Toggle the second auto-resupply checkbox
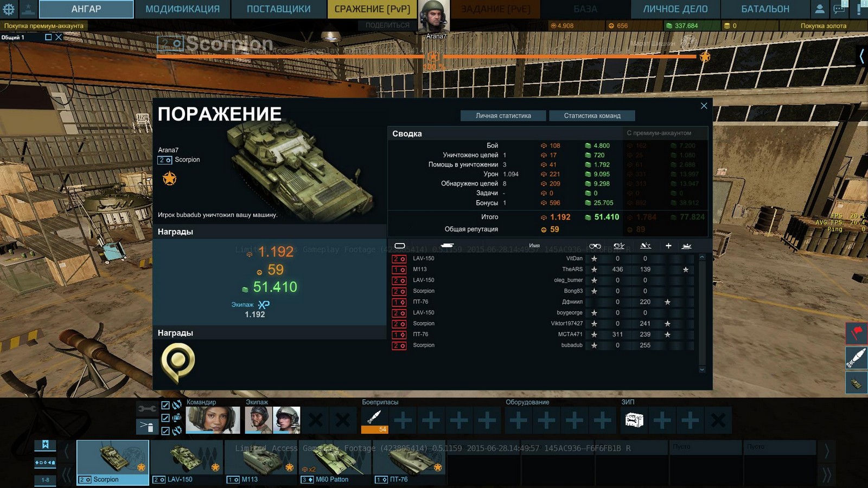The image size is (868, 488). 165,418
